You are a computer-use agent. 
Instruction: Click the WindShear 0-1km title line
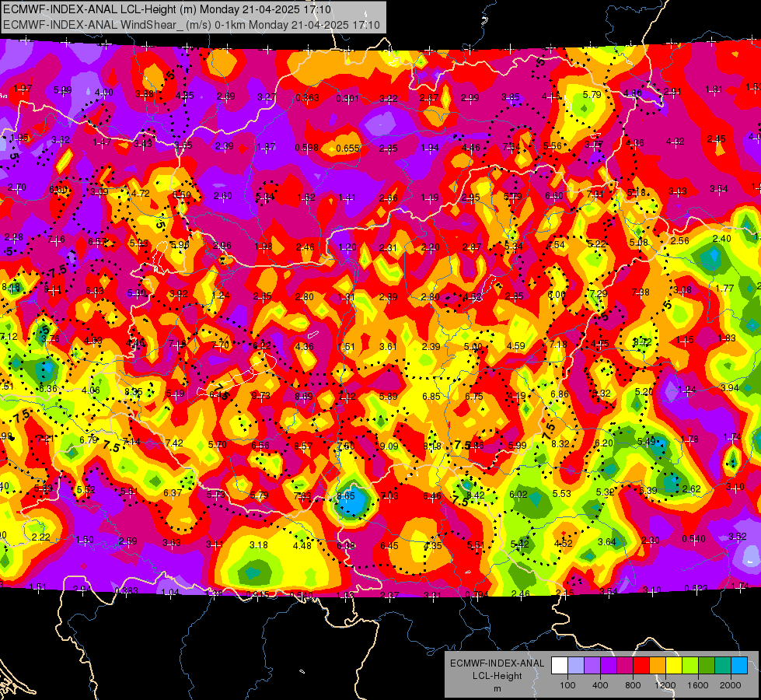(191, 25)
